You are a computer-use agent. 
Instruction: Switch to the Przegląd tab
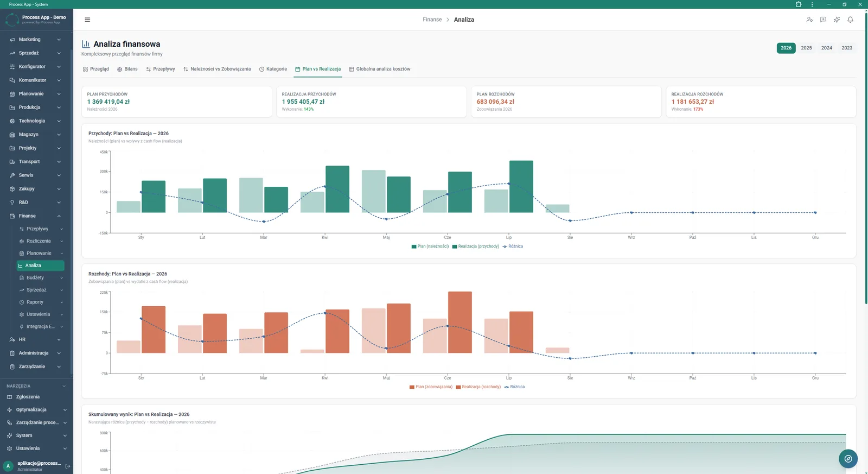pyautogui.click(x=95, y=69)
